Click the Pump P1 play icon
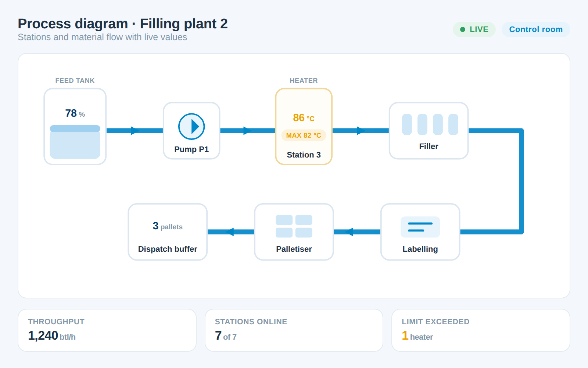 pos(191,127)
